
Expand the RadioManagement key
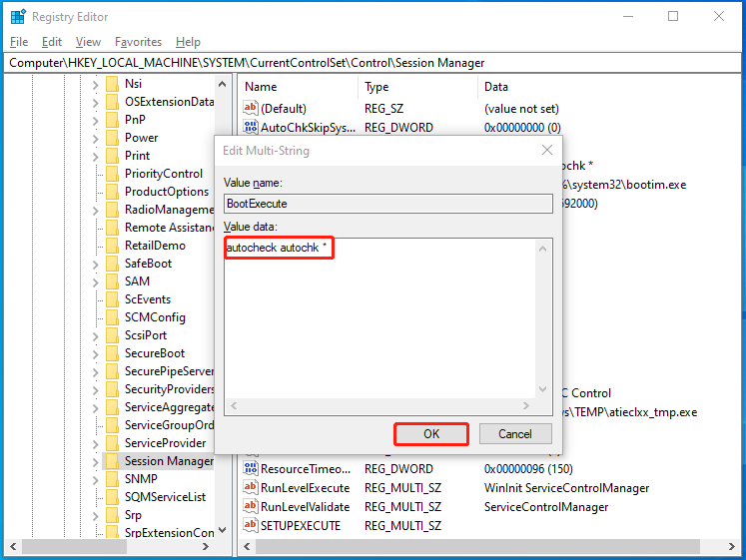pos(95,211)
